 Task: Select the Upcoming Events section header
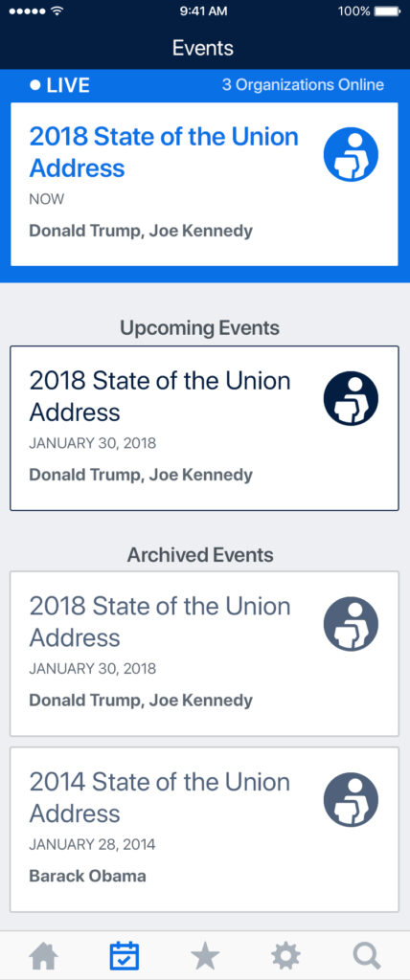pos(199,327)
